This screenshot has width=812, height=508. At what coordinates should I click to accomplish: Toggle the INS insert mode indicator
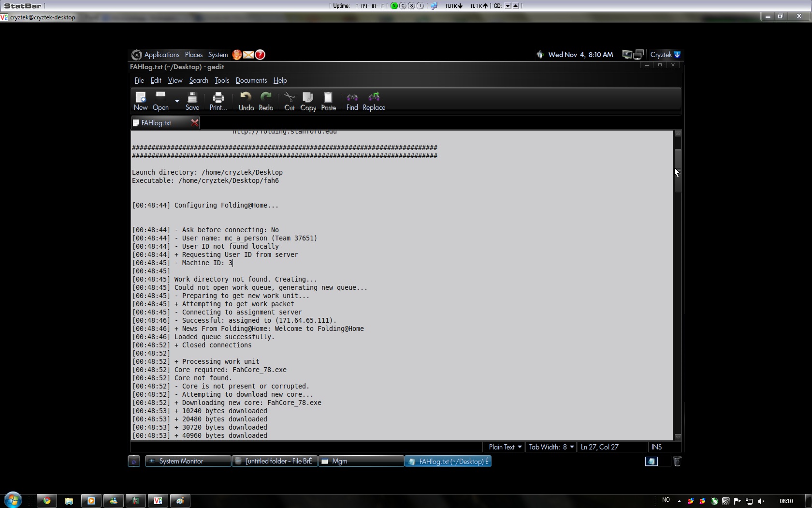[x=656, y=447]
